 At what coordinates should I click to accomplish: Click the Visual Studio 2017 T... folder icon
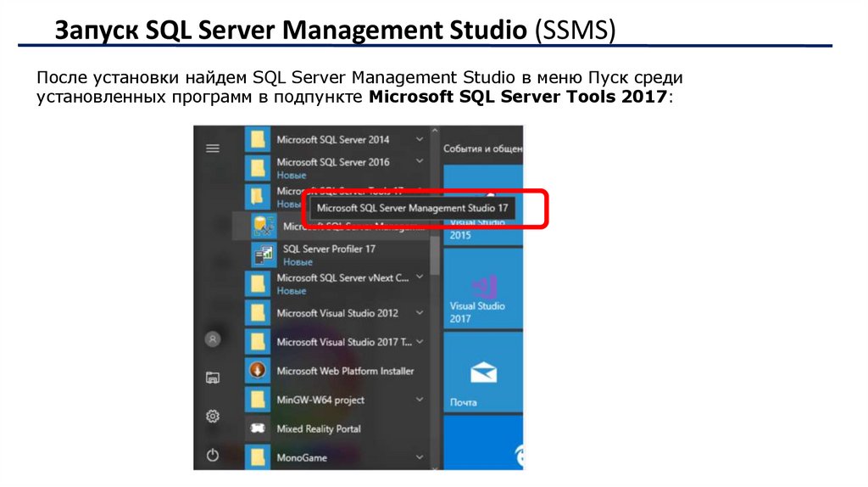258,342
